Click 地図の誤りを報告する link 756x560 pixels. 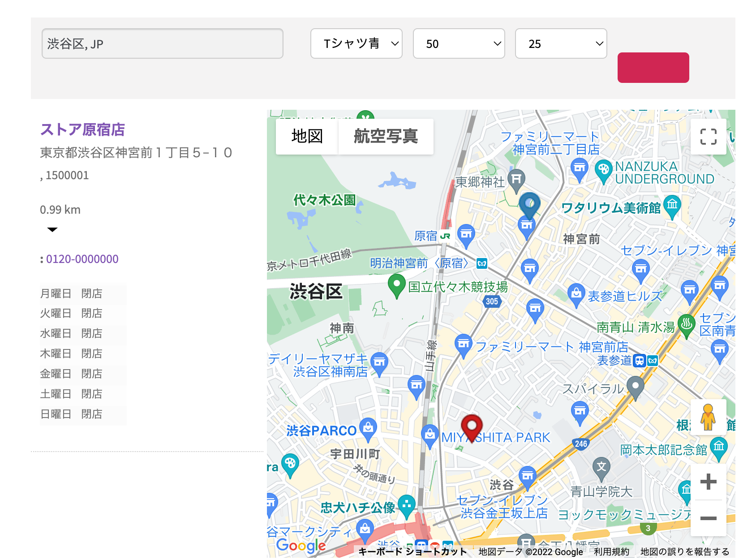tap(685, 551)
